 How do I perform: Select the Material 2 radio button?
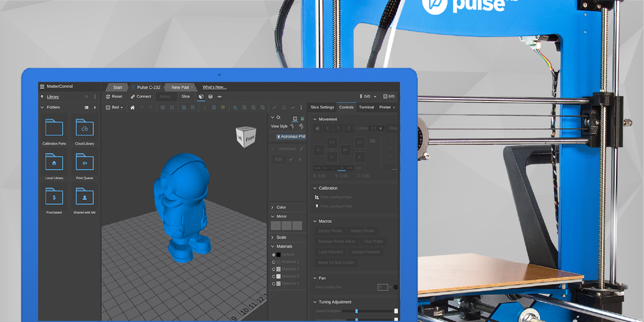pyautogui.click(x=274, y=269)
